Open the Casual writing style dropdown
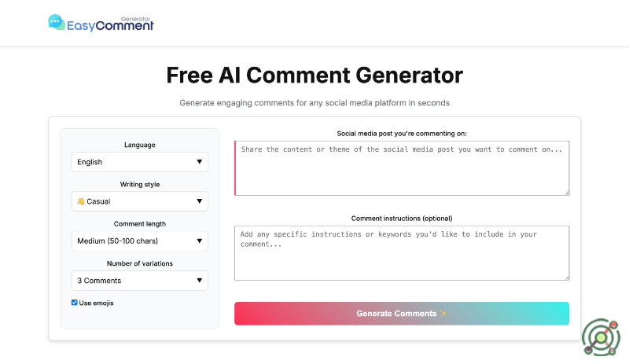Image resolution: width=629 pixels, height=364 pixels. point(134,201)
